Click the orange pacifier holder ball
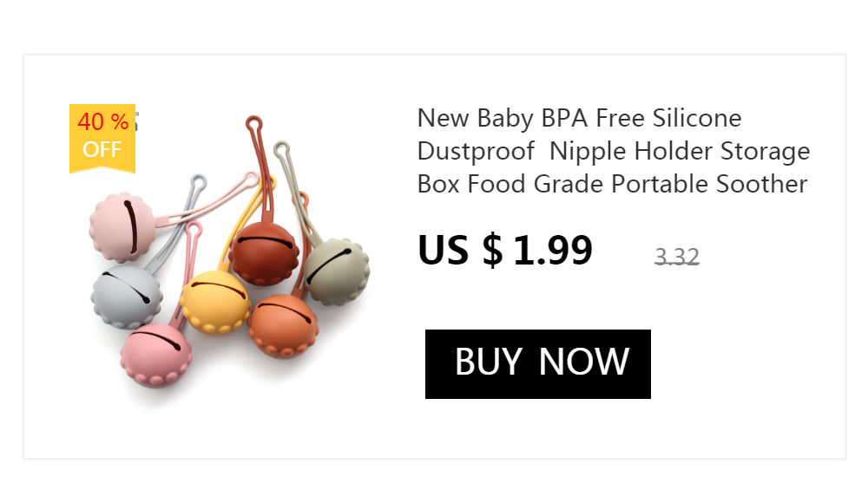The width and height of the screenshot is (868, 503). tap(283, 326)
